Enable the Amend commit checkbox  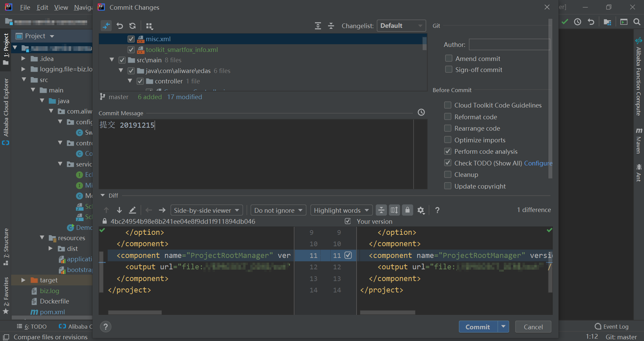point(448,58)
